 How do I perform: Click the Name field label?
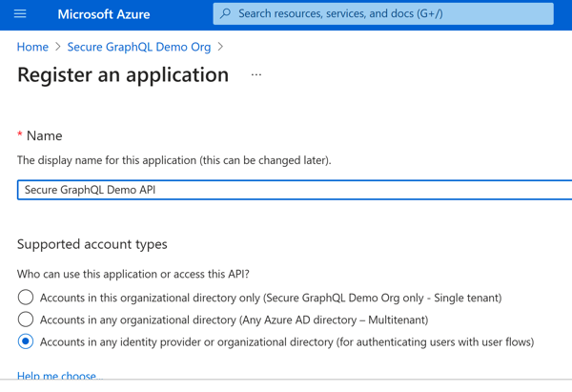point(44,135)
